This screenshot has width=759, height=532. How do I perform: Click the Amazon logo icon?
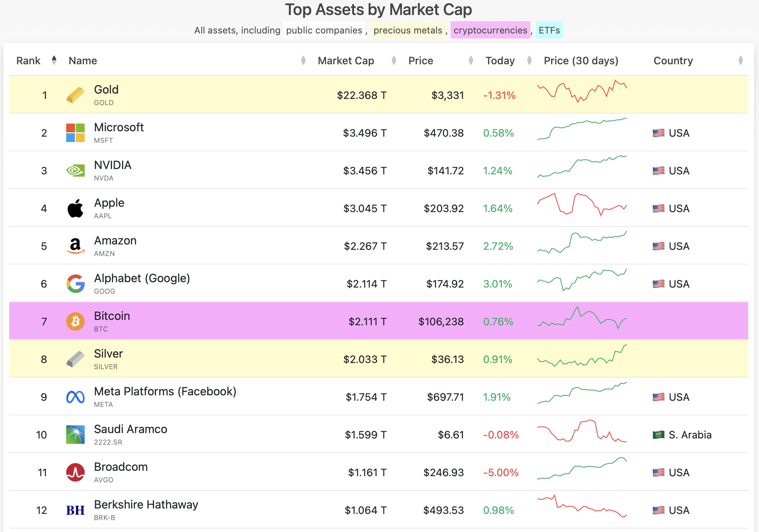[x=75, y=246]
